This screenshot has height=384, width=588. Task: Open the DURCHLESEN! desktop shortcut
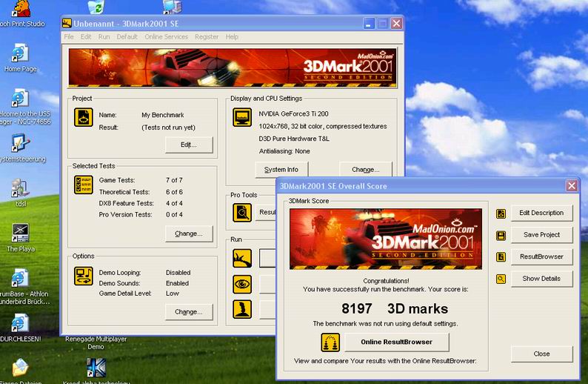click(19, 328)
